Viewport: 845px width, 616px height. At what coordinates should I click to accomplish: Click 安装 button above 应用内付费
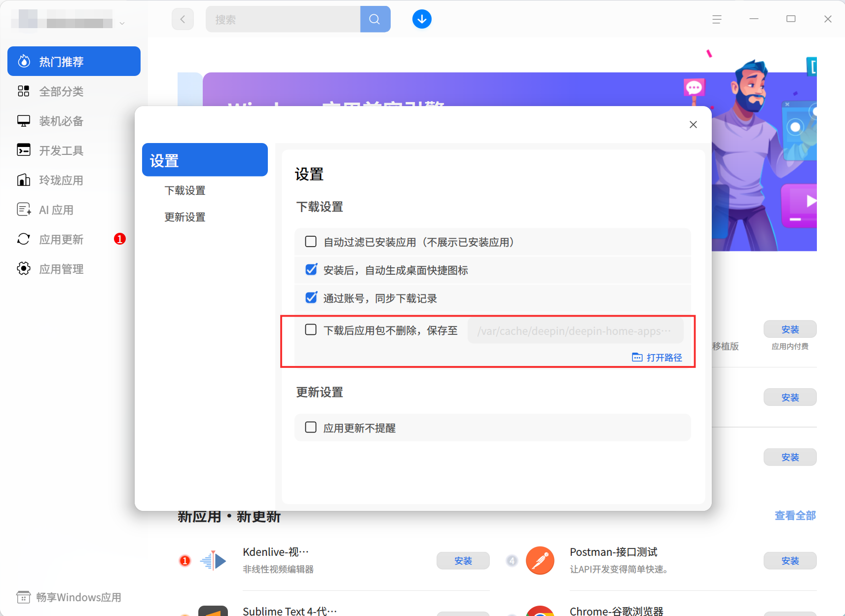790,329
